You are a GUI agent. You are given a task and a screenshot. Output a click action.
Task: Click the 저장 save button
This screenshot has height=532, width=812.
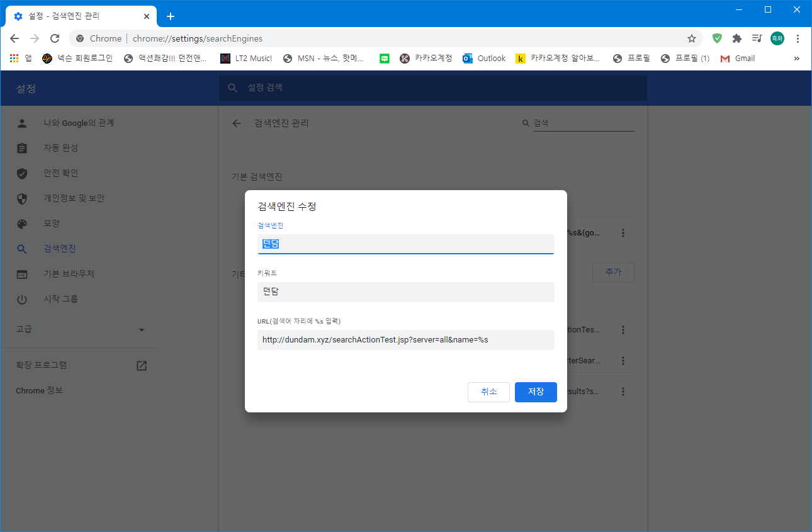(535, 392)
